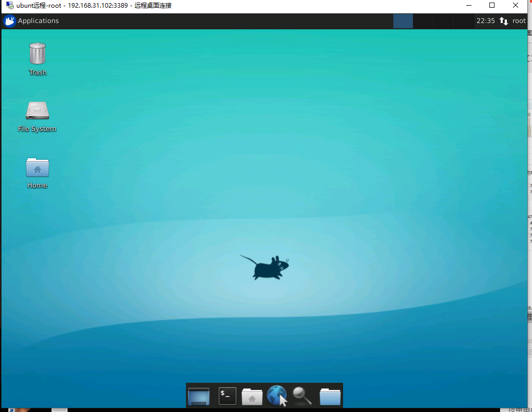This screenshot has height=412, width=532.
Task: Open the blue File Manager folder in the dock
Action: (x=330, y=396)
